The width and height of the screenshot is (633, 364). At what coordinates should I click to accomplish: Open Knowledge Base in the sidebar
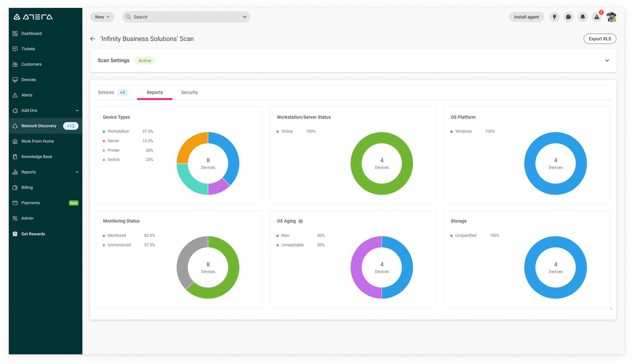coord(45,157)
